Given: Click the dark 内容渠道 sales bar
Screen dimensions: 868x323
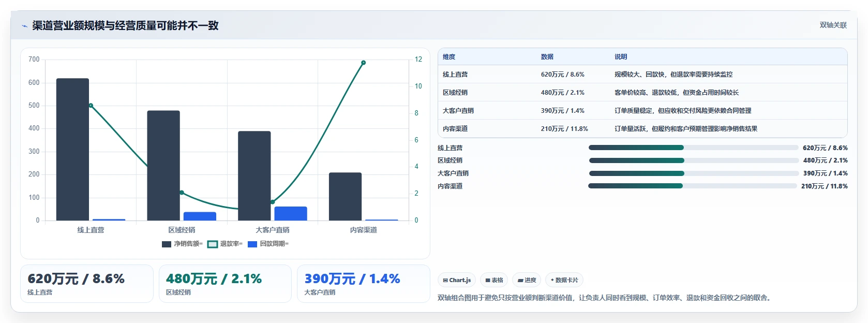Looking at the screenshot, I should tap(345, 197).
